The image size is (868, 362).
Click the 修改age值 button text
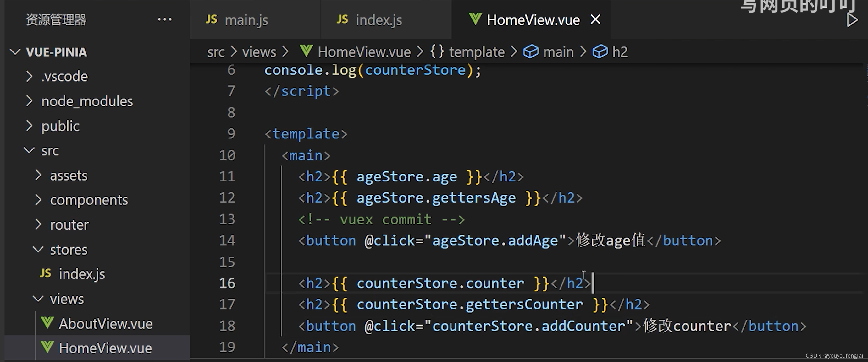pos(610,240)
